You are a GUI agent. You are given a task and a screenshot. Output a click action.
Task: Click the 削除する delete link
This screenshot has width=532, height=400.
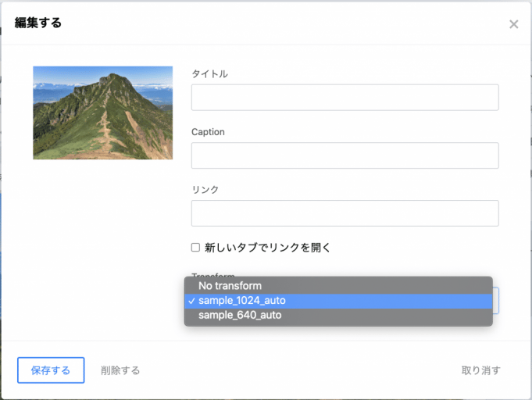[x=120, y=370]
